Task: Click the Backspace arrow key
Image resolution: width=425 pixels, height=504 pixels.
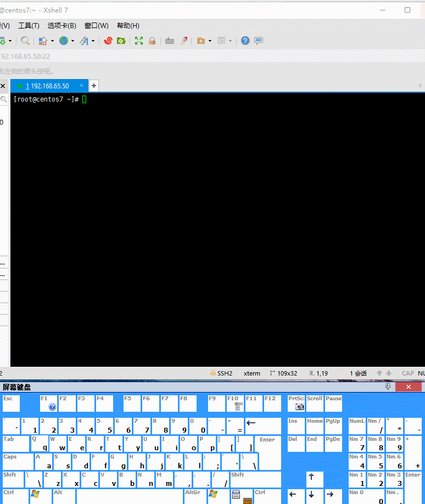Action: tap(263, 425)
